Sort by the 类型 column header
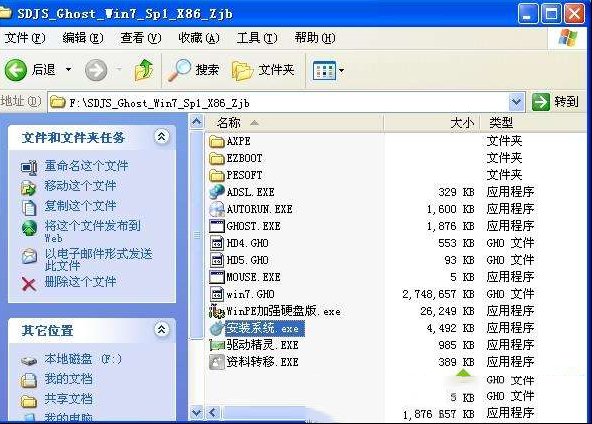Image resolution: width=592 pixels, height=424 pixels. click(533, 123)
